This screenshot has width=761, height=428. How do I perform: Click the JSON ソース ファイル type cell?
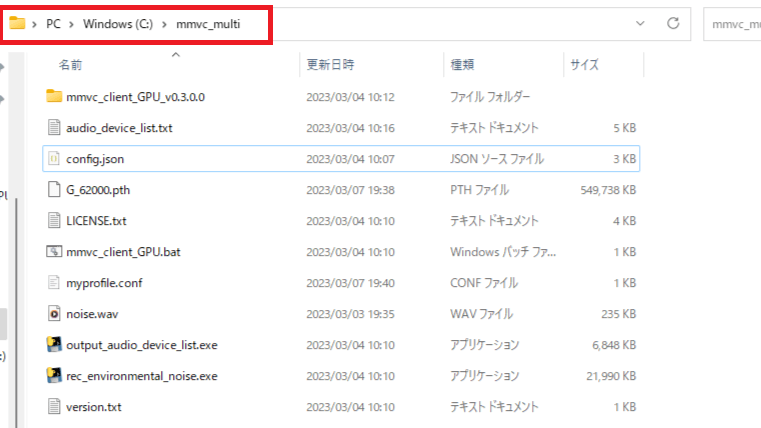coord(497,159)
